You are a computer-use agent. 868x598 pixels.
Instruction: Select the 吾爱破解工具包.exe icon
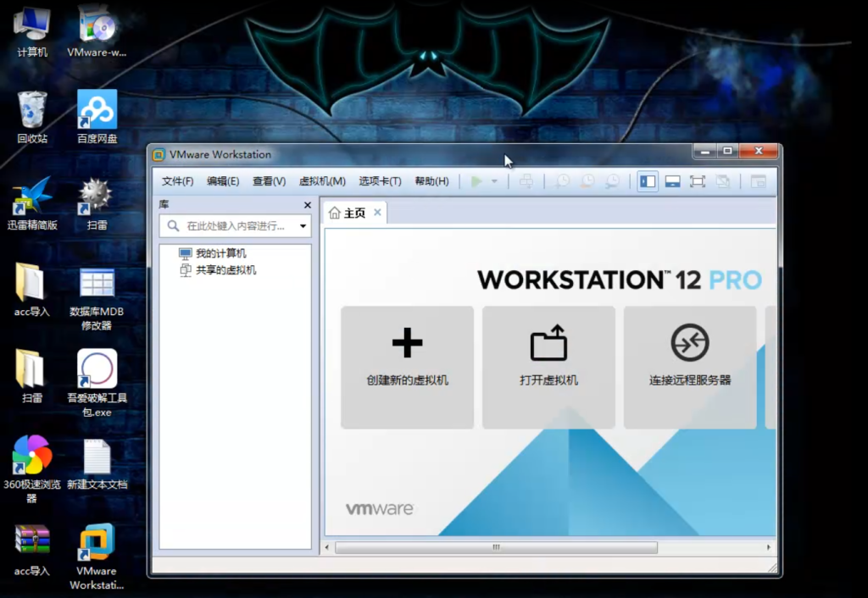[x=97, y=383]
